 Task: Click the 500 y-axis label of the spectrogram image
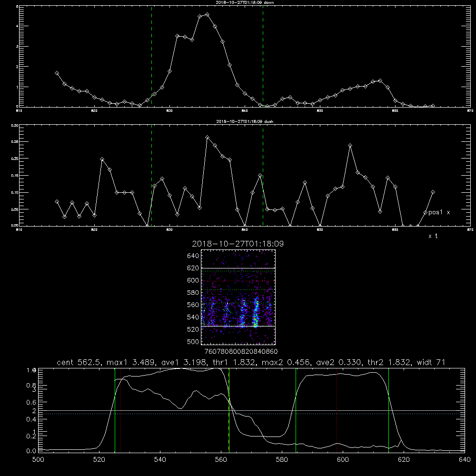tap(193, 341)
